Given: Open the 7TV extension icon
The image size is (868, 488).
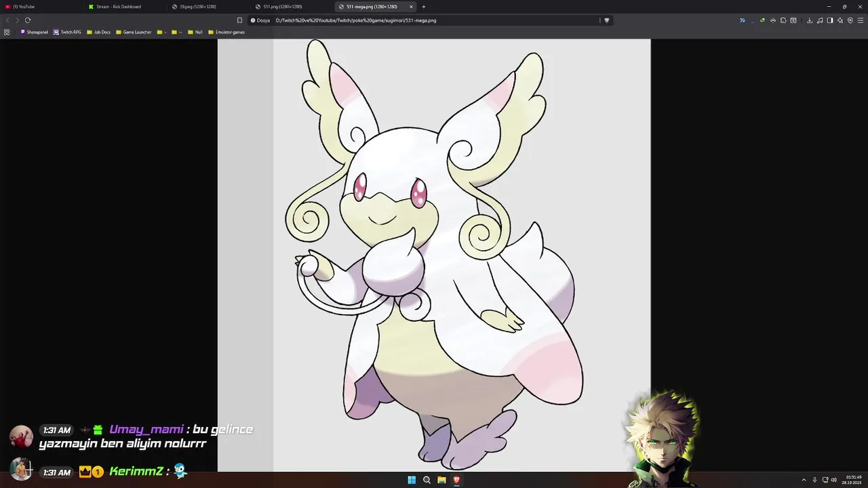Looking at the screenshot, I should pyautogui.click(x=743, y=20).
